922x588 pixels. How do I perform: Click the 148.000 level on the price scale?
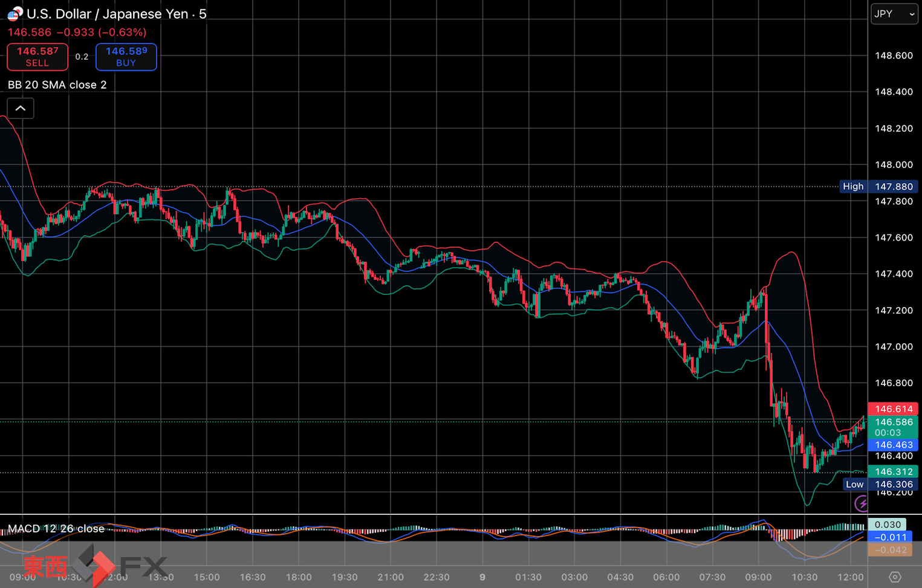[894, 164]
